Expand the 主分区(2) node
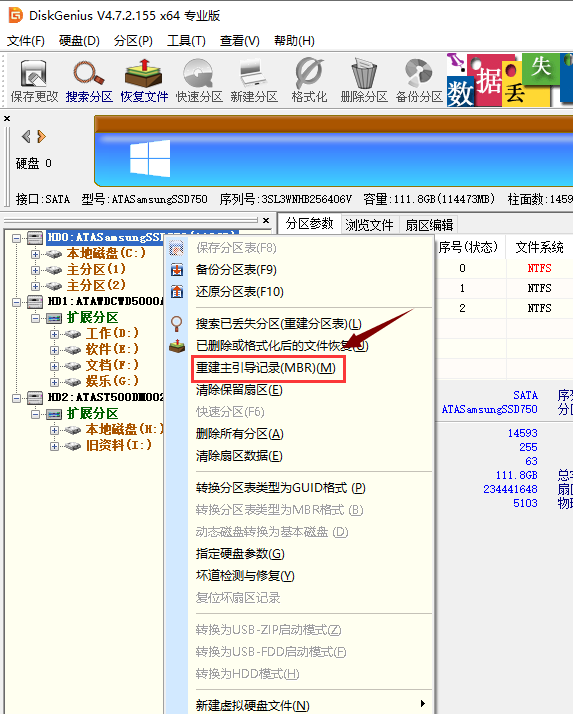Viewport: 573px width, 714px height. point(36,286)
